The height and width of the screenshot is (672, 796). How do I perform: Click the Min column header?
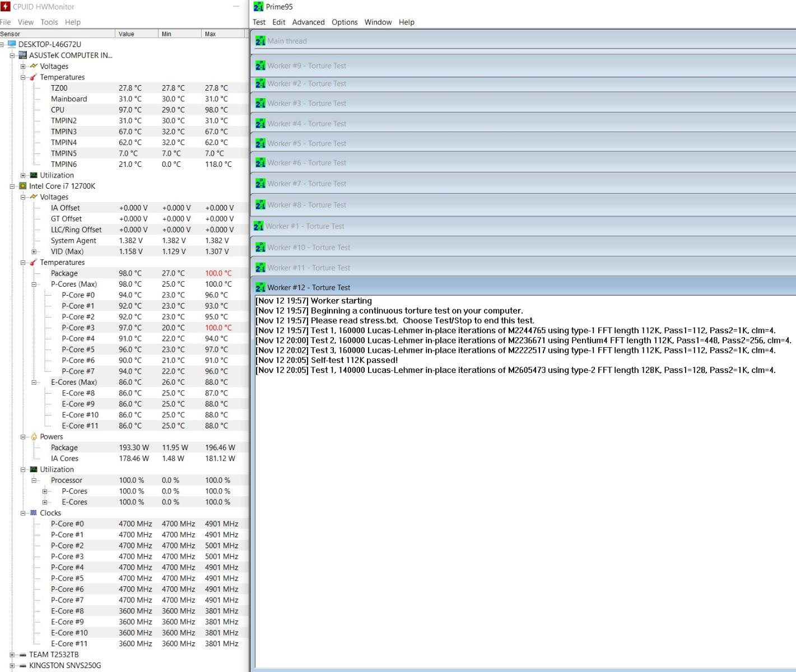point(179,34)
